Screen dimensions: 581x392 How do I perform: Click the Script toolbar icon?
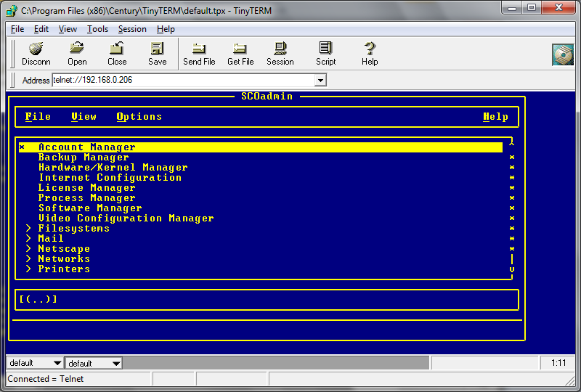[x=325, y=48]
